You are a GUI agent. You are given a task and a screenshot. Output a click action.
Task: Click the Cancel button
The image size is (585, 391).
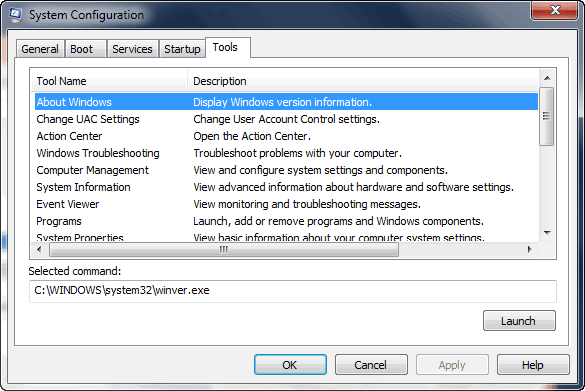pos(371,365)
